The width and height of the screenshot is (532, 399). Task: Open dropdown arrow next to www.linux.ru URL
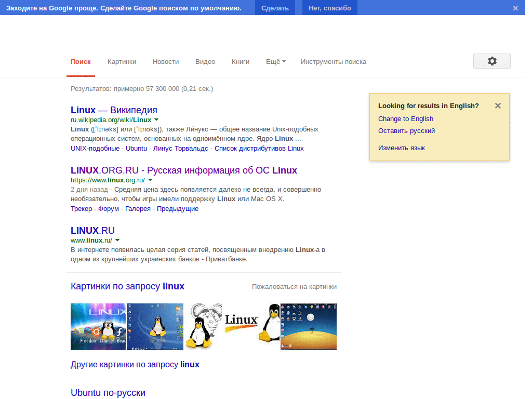[x=117, y=240]
